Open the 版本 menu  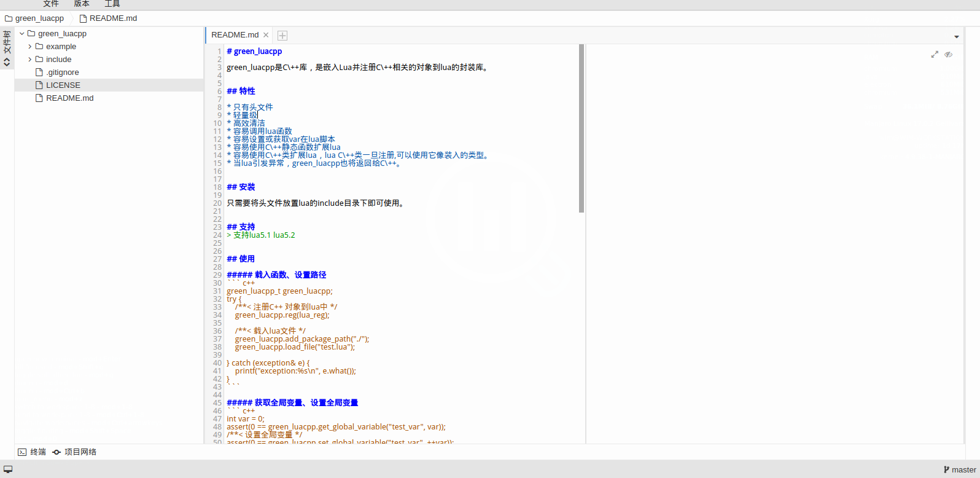[82, 4]
